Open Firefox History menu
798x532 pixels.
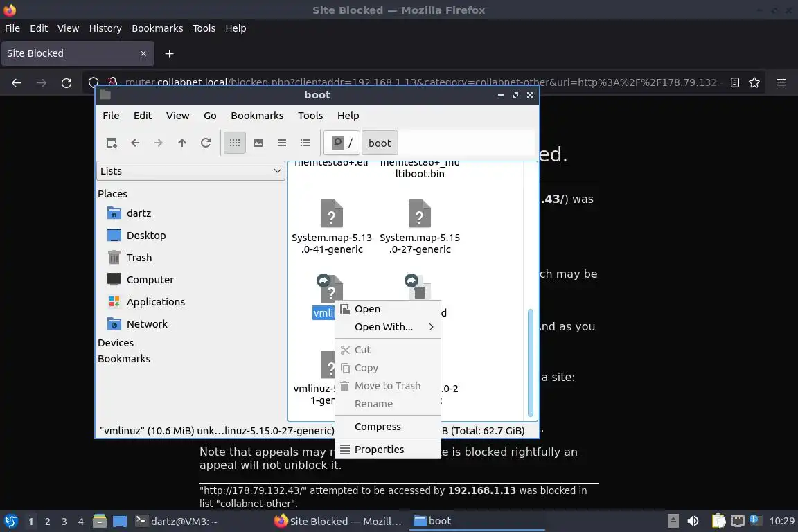(x=105, y=28)
